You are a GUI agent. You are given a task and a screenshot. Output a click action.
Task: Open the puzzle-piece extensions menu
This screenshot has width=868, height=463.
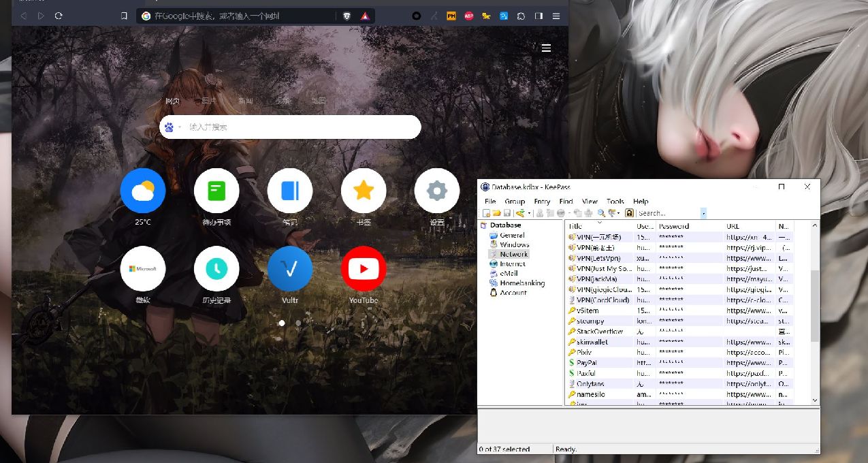(521, 16)
